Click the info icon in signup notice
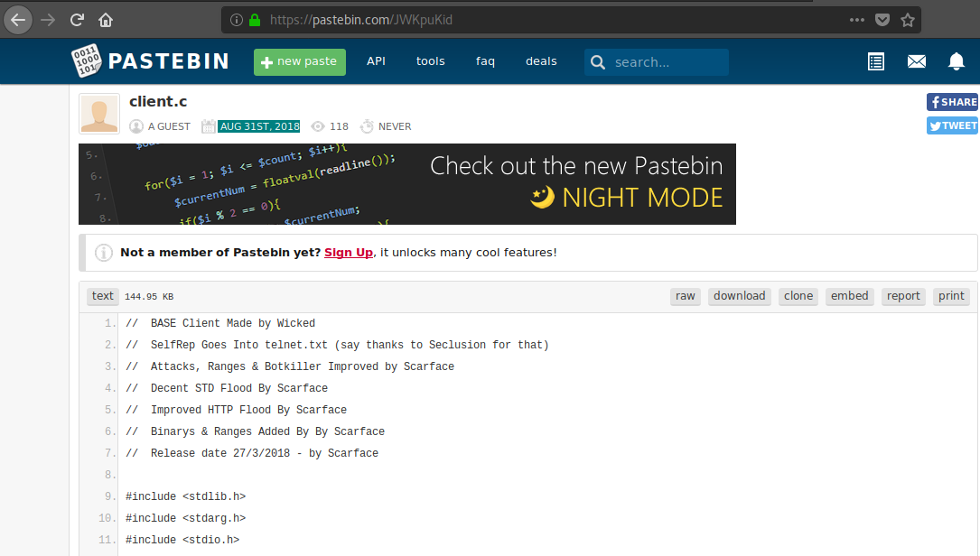The image size is (980, 556). (x=104, y=253)
